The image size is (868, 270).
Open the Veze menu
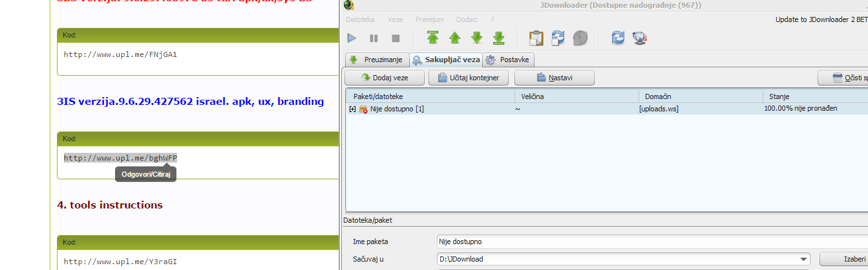click(x=395, y=19)
